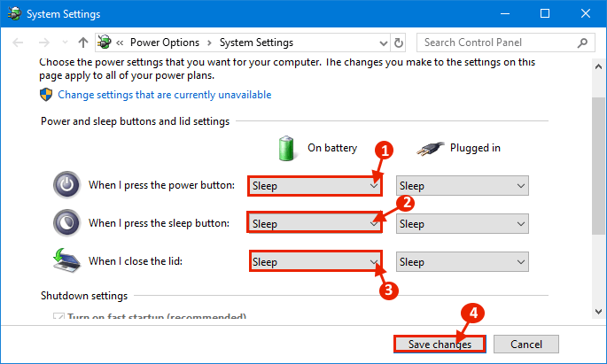Expand the address bar history dropdown
The width and height of the screenshot is (607, 364).
coord(383,43)
